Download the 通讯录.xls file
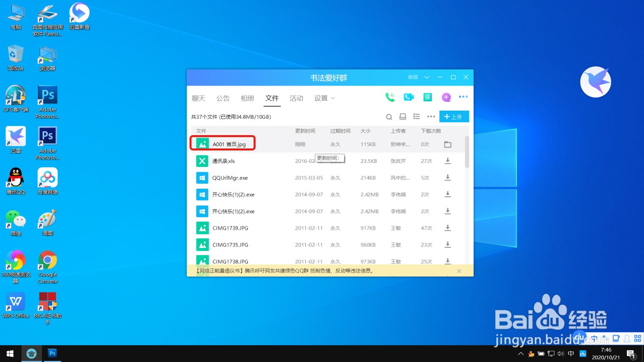Viewport: 644px width, 362px height. tap(448, 161)
